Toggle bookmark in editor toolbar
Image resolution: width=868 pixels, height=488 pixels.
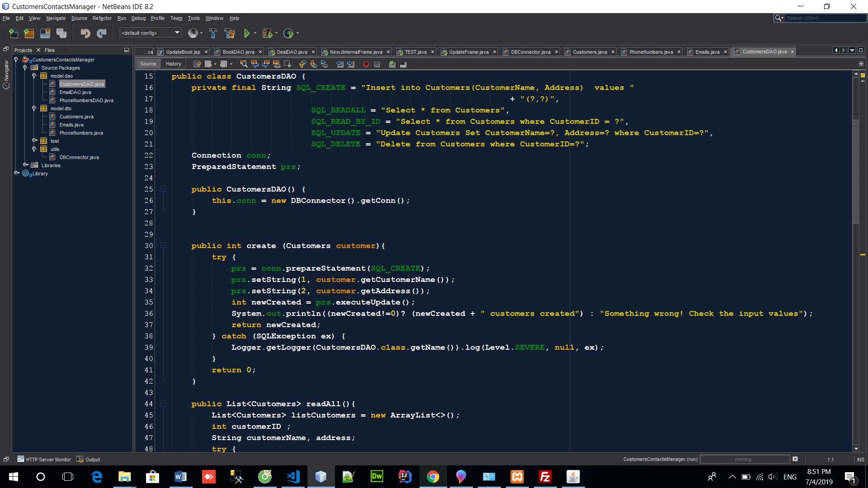(x=324, y=64)
